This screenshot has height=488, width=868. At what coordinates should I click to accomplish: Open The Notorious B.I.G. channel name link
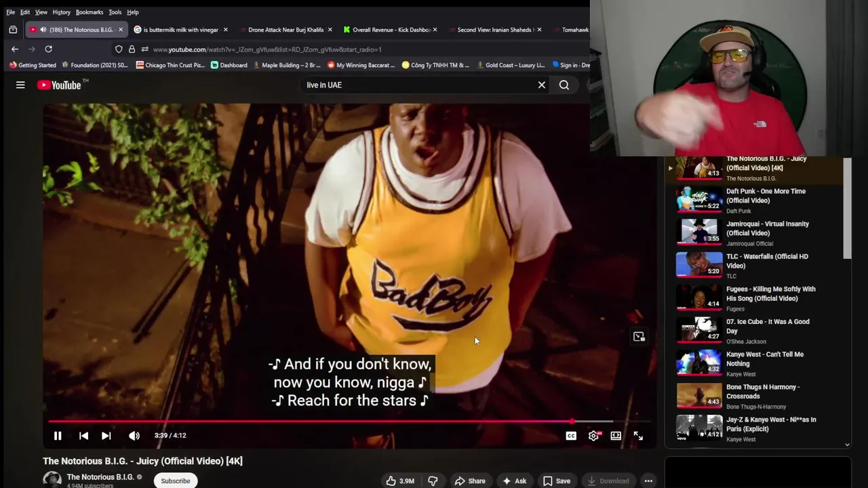pyautogui.click(x=100, y=476)
